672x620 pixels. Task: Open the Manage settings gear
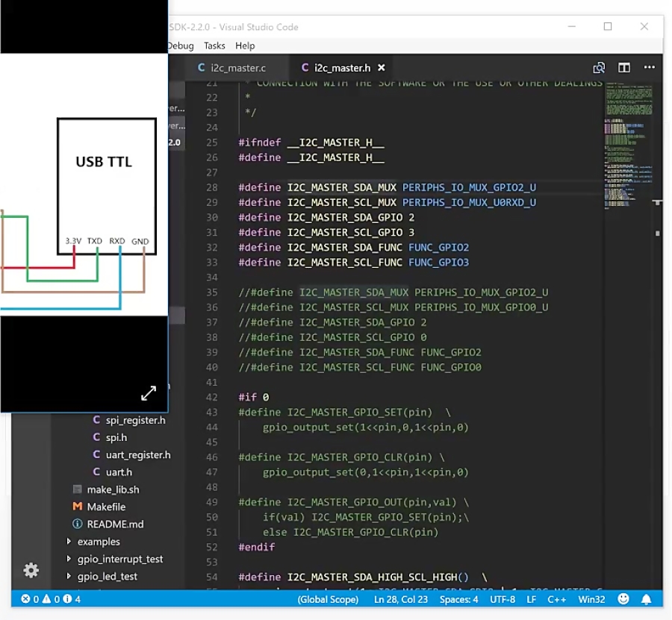(31, 570)
